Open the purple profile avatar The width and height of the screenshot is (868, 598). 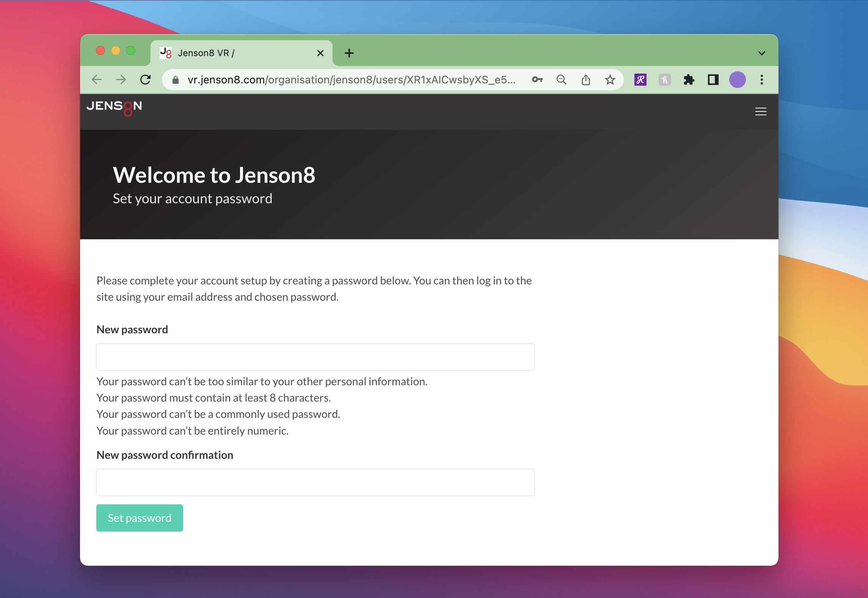click(x=738, y=80)
